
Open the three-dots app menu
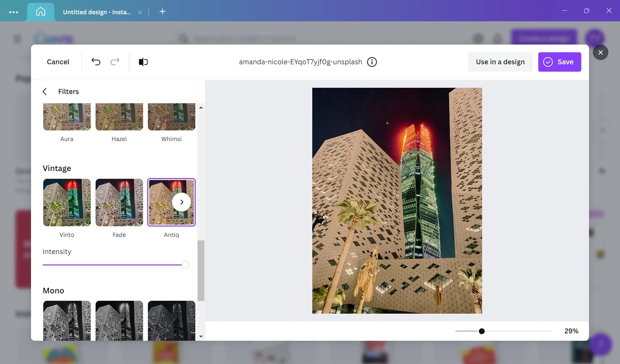[14, 12]
